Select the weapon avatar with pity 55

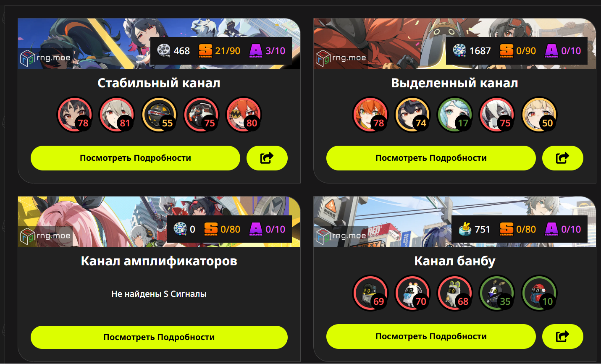click(159, 115)
